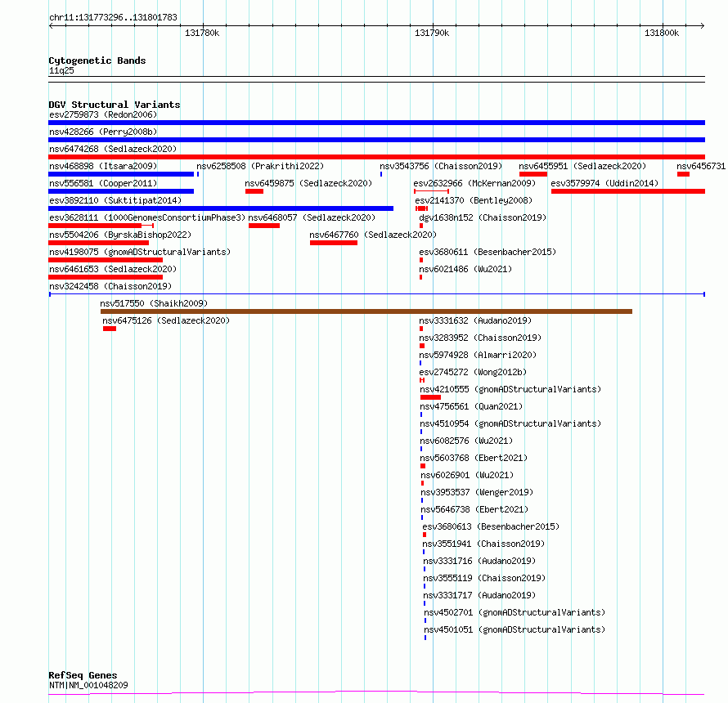Open nsv5504206 (ByrskaBishop2022) label
This screenshot has height=703, width=728.
pos(120,235)
